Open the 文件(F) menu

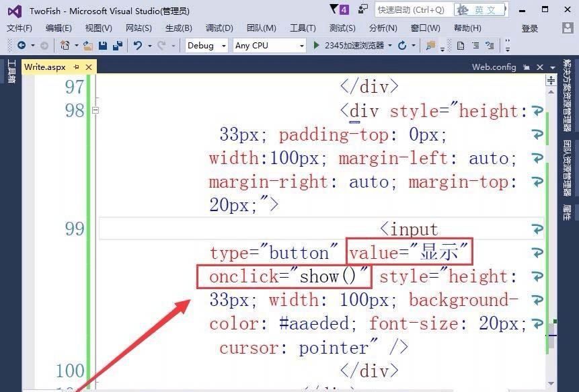pos(20,28)
